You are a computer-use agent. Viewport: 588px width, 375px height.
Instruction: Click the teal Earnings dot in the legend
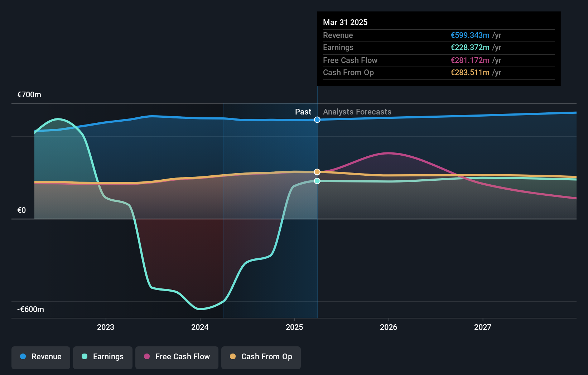click(84, 357)
